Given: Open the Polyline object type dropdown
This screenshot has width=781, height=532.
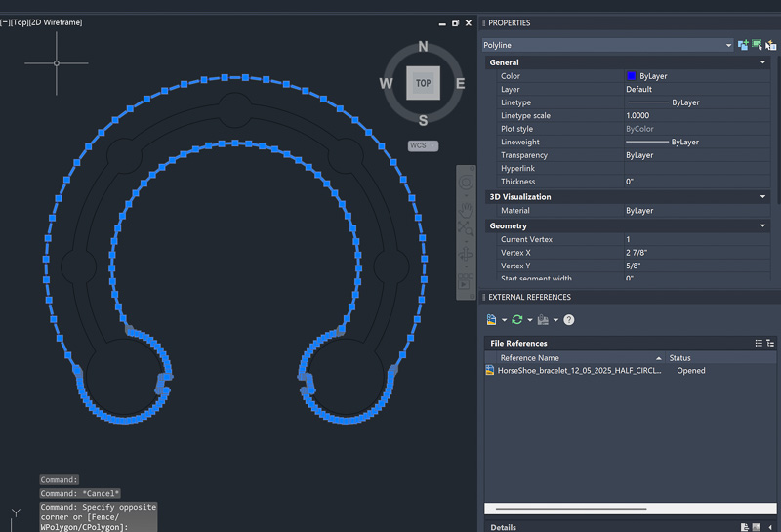Looking at the screenshot, I should [728, 45].
